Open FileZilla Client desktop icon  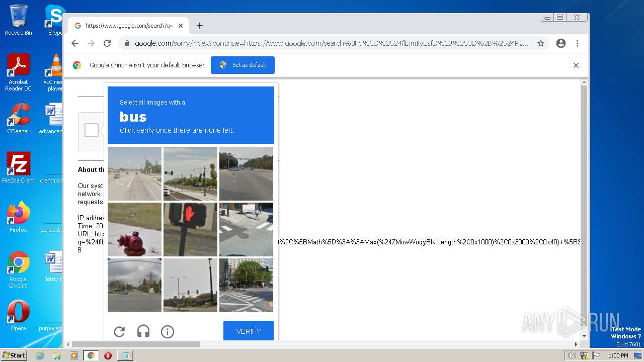(x=18, y=167)
